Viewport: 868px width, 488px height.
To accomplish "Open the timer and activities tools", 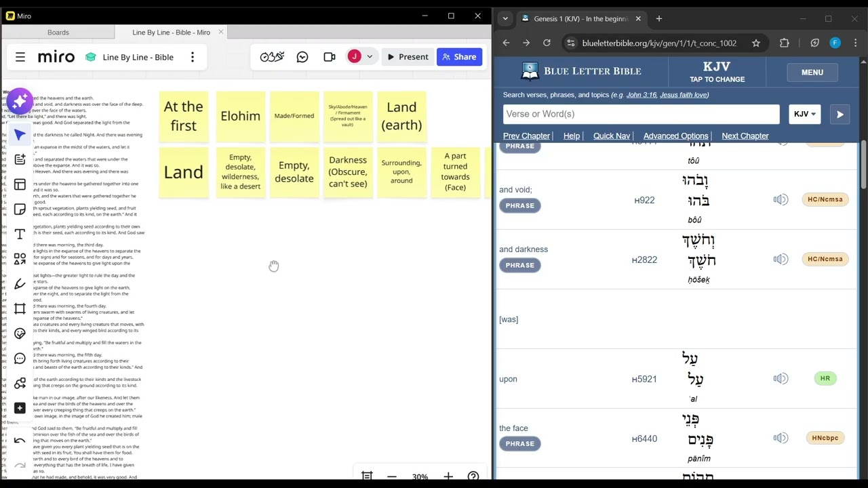I will (272, 57).
